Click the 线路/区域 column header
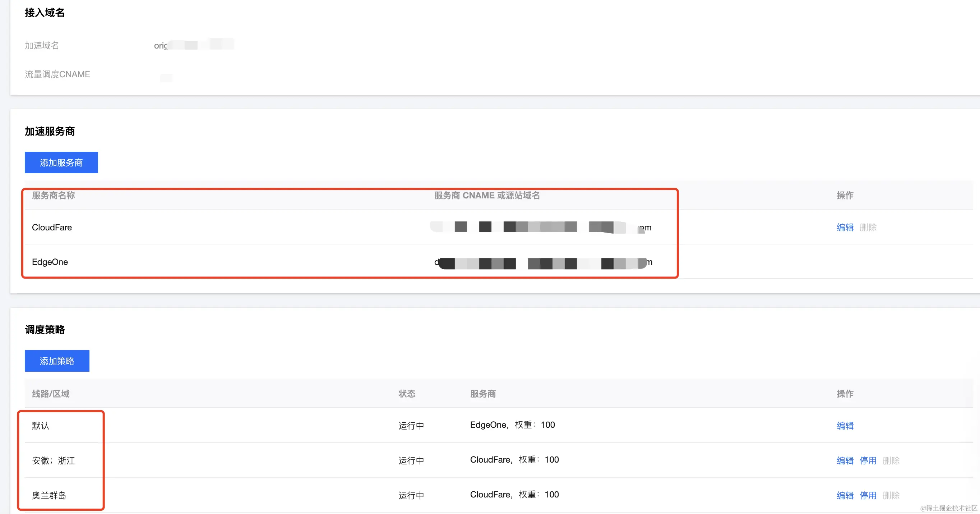This screenshot has height=514, width=980. (x=51, y=394)
